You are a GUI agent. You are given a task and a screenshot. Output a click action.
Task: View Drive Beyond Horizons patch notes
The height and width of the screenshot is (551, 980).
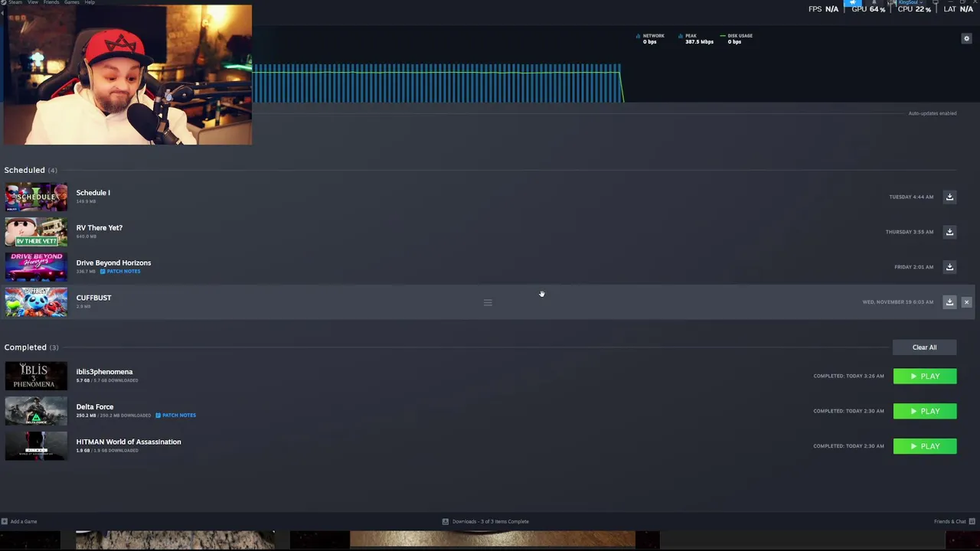[120, 272]
